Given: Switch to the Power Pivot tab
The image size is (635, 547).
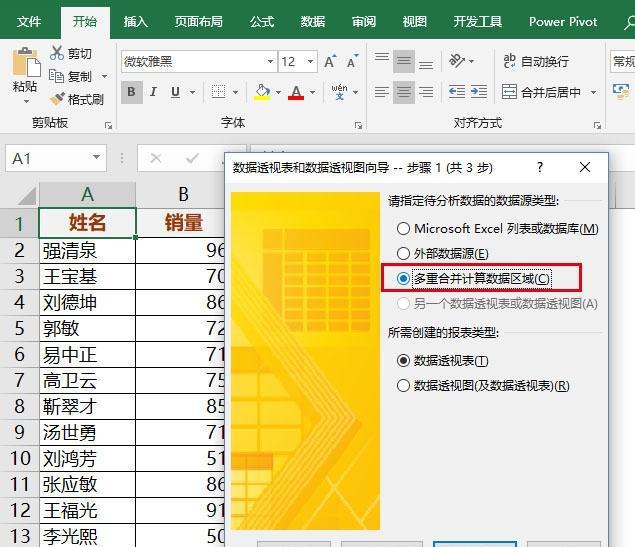Looking at the screenshot, I should click(x=563, y=21).
